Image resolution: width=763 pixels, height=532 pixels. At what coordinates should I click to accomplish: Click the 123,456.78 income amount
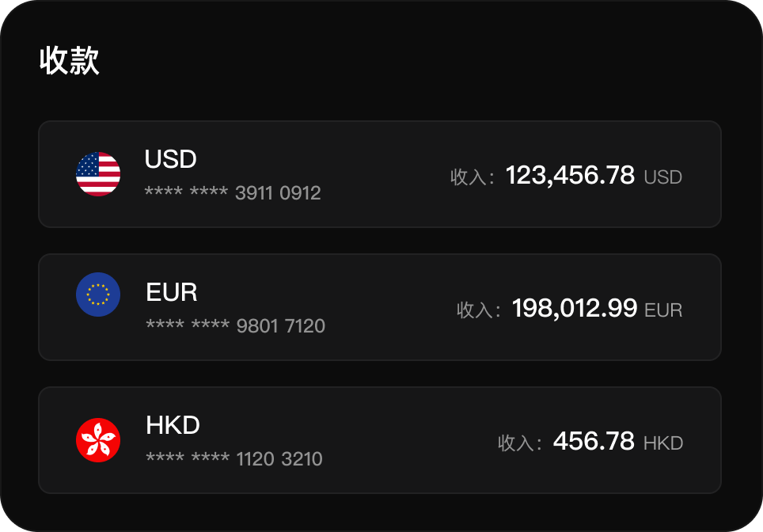pyautogui.click(x=570, y=175)
